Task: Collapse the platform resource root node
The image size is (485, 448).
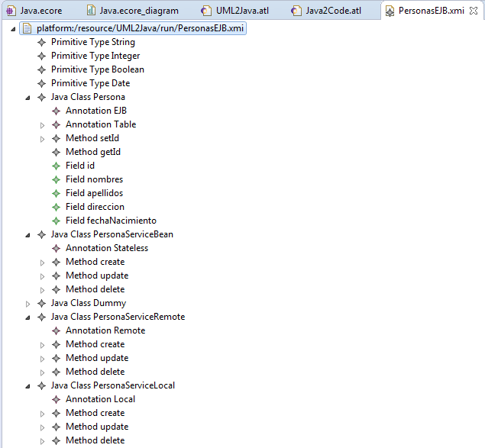Action: (x=13, y=29)
